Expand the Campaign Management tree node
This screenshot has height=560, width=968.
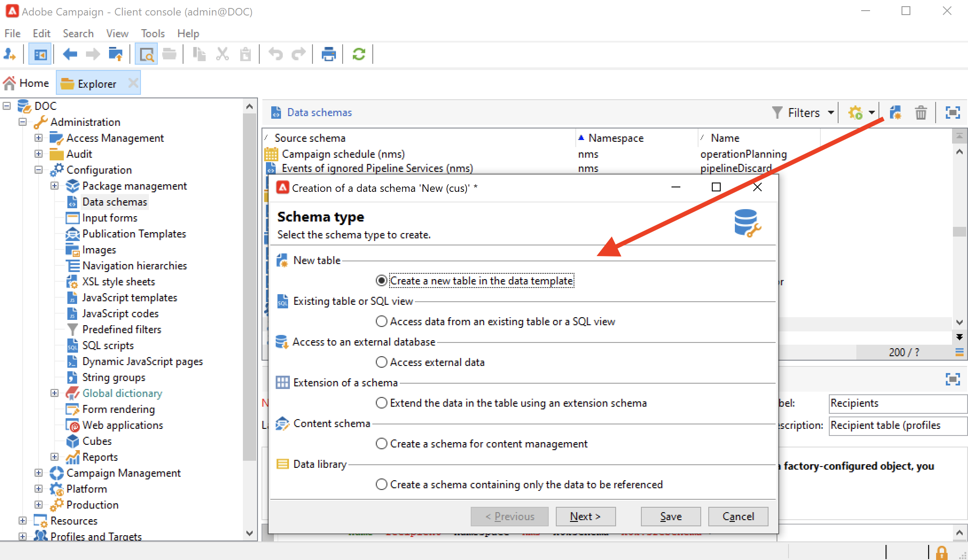click(x=39, y=473)
